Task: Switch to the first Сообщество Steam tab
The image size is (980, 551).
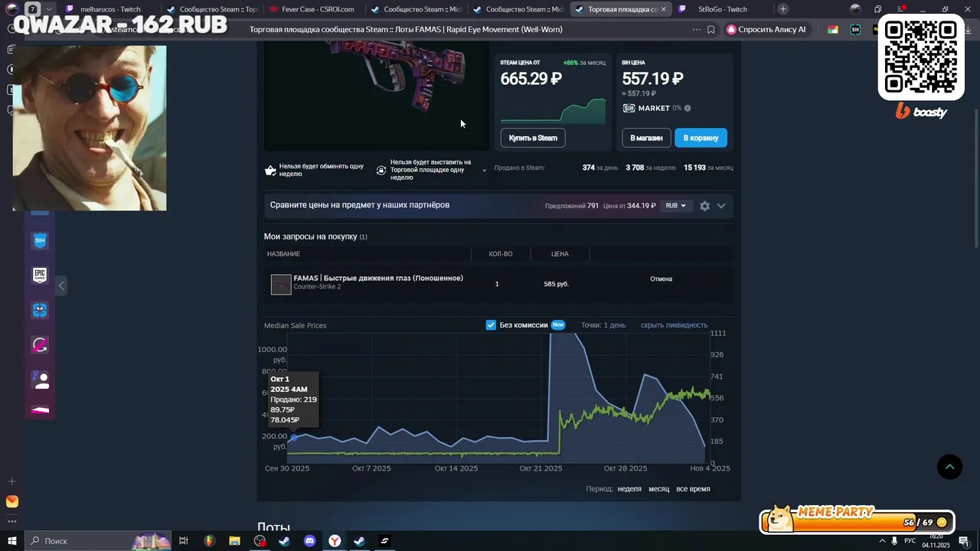Action: [211, 9]
